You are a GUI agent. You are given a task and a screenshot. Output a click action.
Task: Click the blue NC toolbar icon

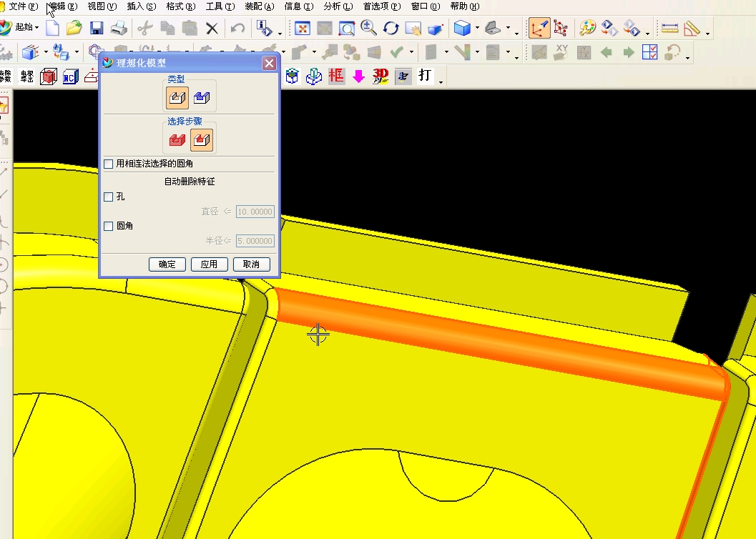[x=70, y=76]
